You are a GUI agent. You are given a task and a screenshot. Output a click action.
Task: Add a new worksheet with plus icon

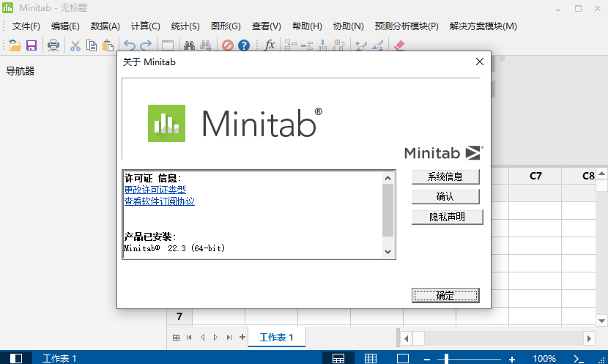pos(242,337)
